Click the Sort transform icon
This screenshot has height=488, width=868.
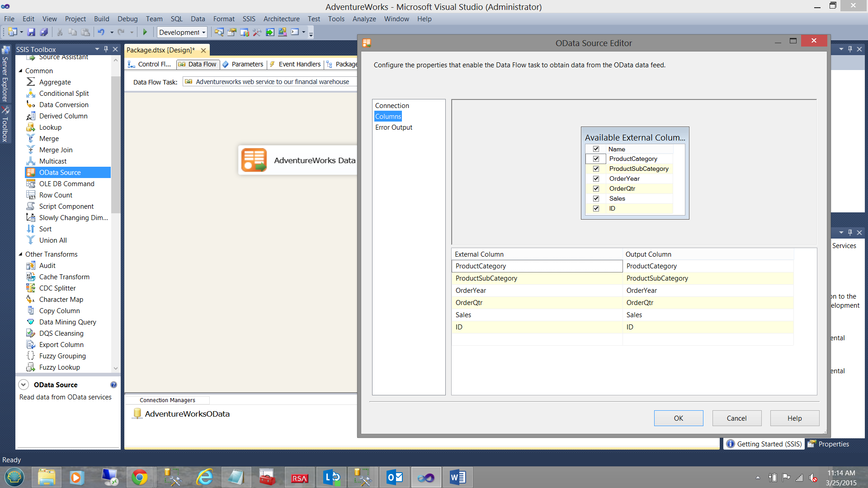(31, 229)
